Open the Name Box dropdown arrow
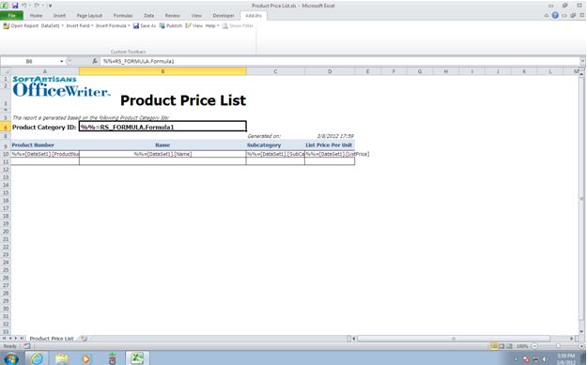The image size is (588, 365). [x=61, y=61]
